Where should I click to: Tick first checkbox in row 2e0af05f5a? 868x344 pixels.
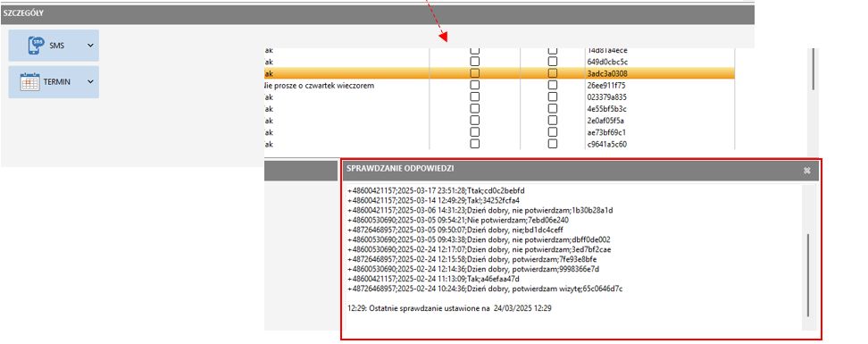(x=474, y=121)
